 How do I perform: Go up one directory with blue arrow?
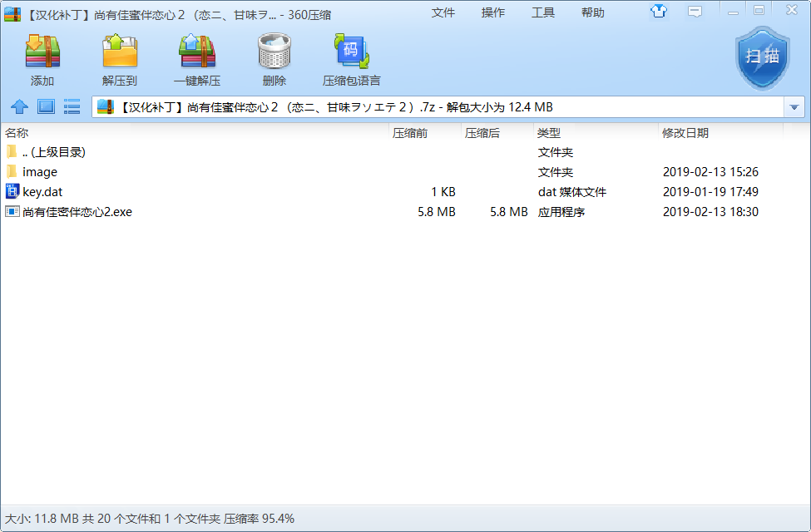click(x=19, y=107)
